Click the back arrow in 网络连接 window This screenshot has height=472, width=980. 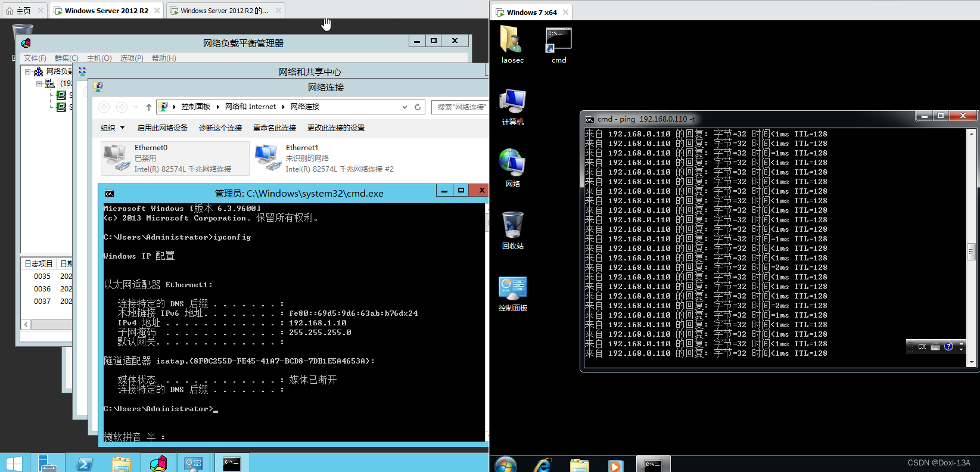point(104,107)
